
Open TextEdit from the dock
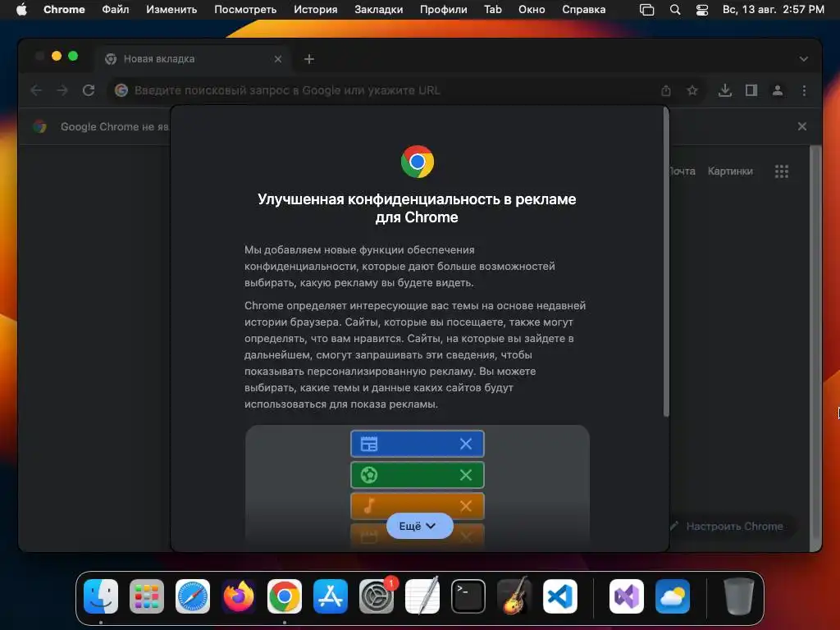click(422, 596)
